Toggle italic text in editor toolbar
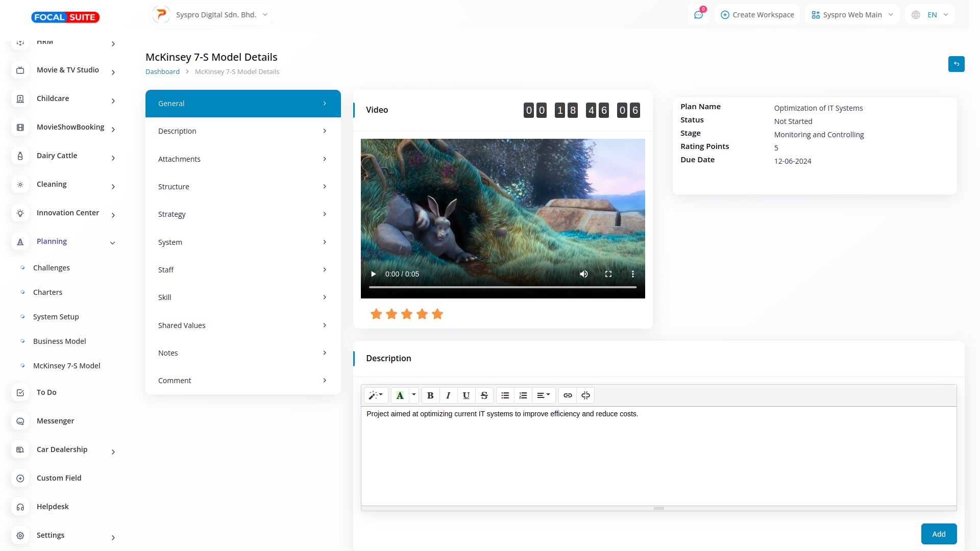 [x=448, y=395]
